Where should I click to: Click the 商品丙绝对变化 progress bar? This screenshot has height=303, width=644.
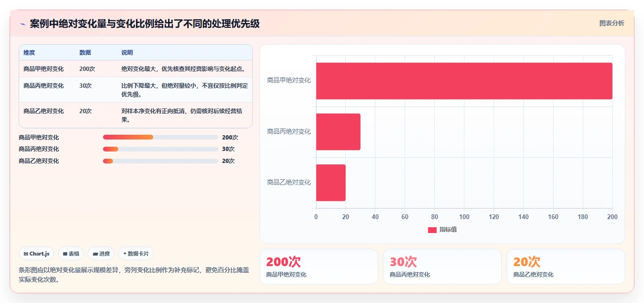160,149
